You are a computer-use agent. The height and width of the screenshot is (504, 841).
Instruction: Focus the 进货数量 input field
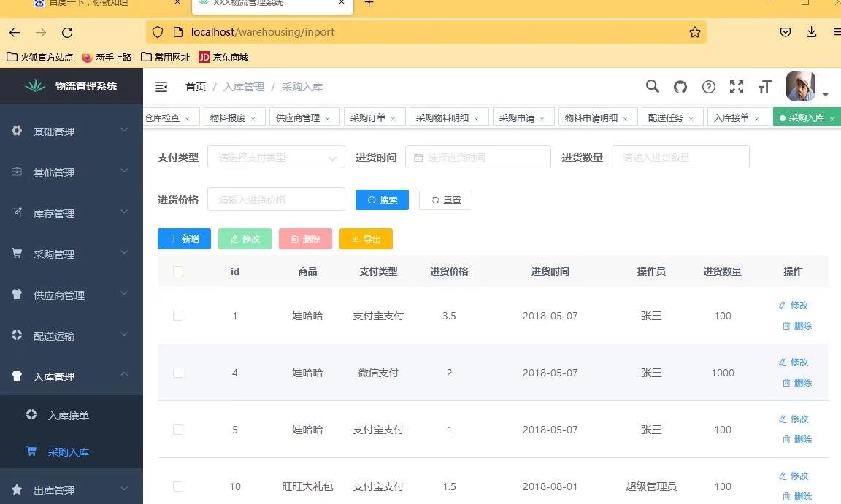680,158
